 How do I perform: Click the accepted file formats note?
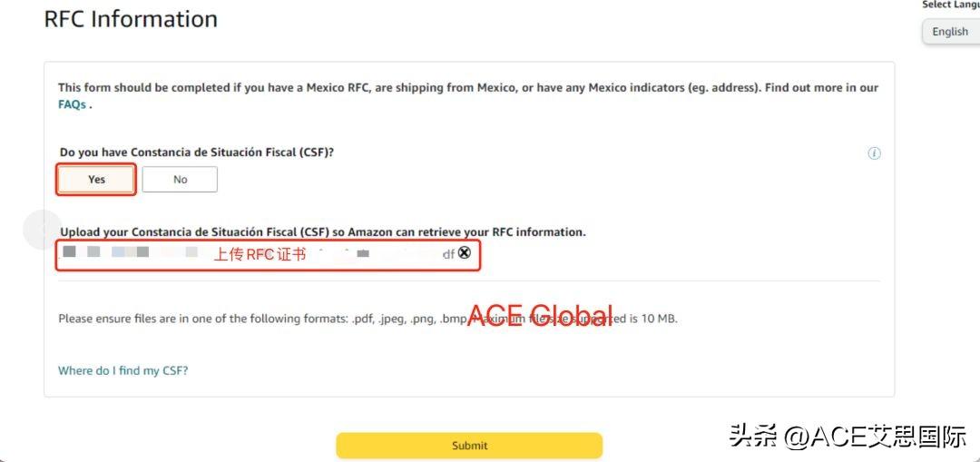pyautogui.click(x=367, y=319)
